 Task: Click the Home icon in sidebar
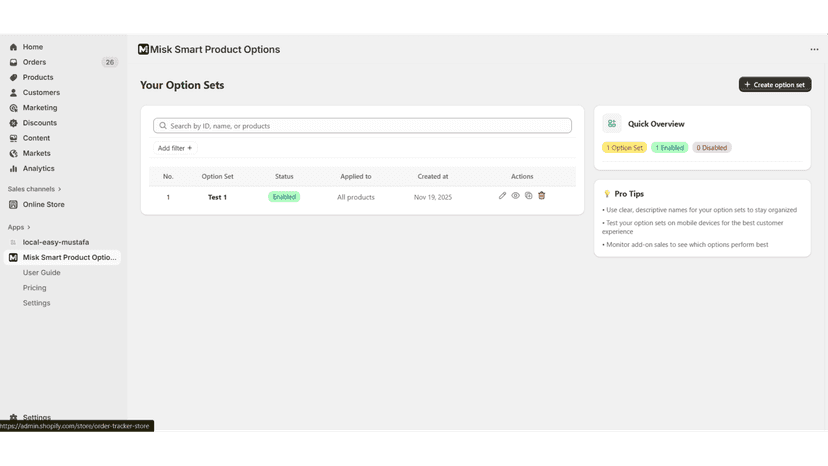[x=13, y=47]
